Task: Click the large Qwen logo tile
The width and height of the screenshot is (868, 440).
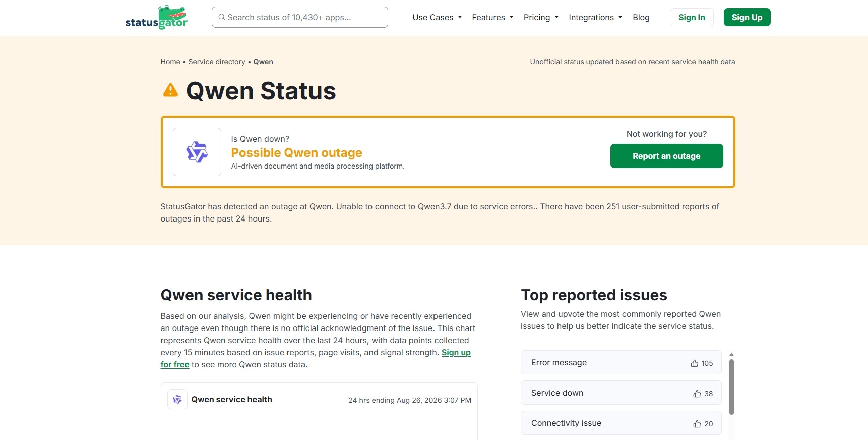Action: pos(197,152)
